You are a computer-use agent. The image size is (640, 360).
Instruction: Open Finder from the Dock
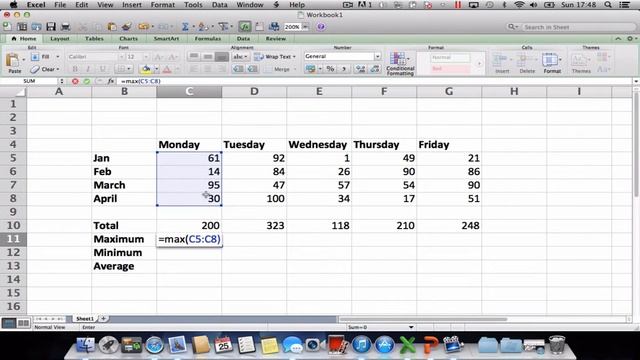point(85,345)
